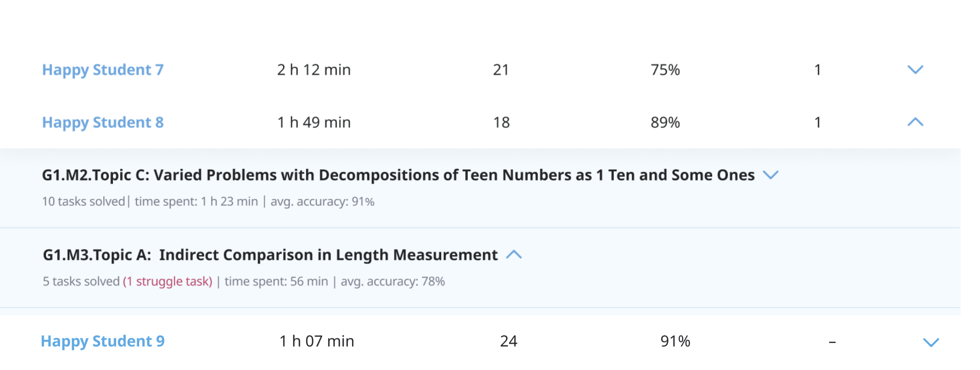Expand the Happy Student 7 row chevron
The width and height of the screenshot is (980, 370).
(x=915, y=70)
